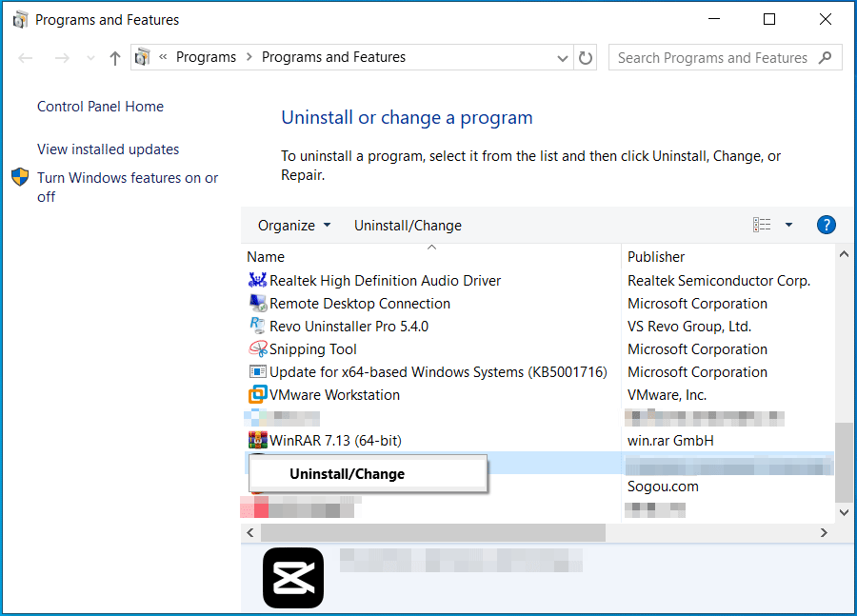
Task: Click the Snipping Tool icon
Action: (x=257, y=348)
